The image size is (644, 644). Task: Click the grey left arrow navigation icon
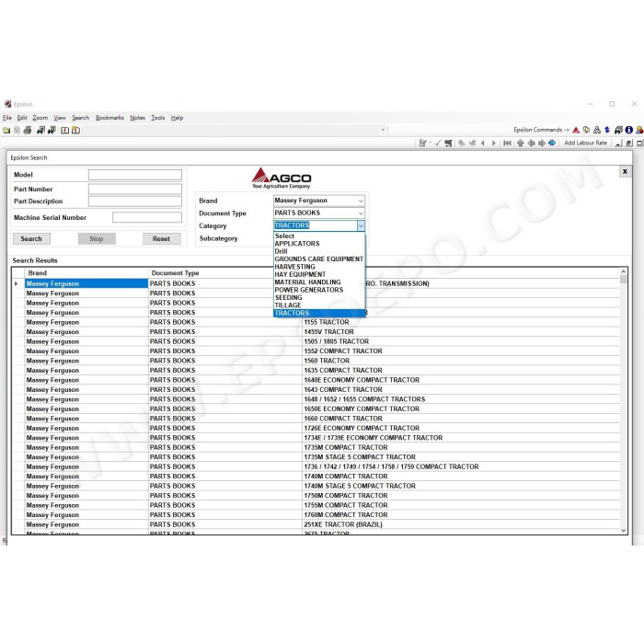click(x=531, y=143)
